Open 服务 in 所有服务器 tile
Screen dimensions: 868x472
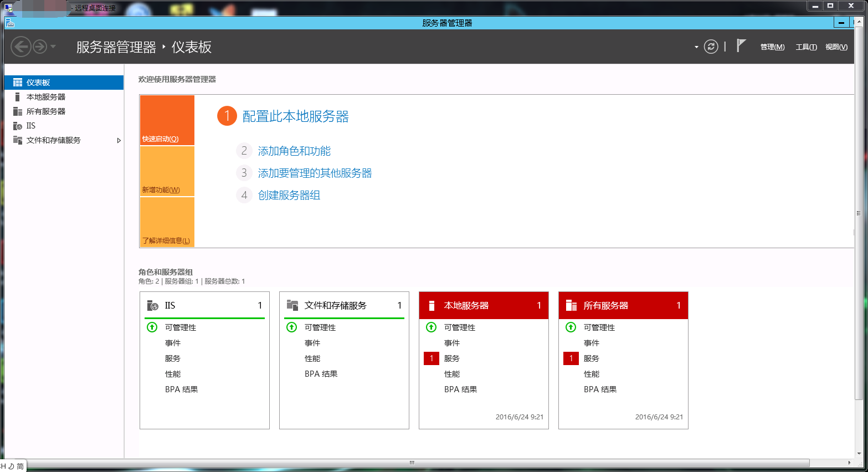click(592, 358)
